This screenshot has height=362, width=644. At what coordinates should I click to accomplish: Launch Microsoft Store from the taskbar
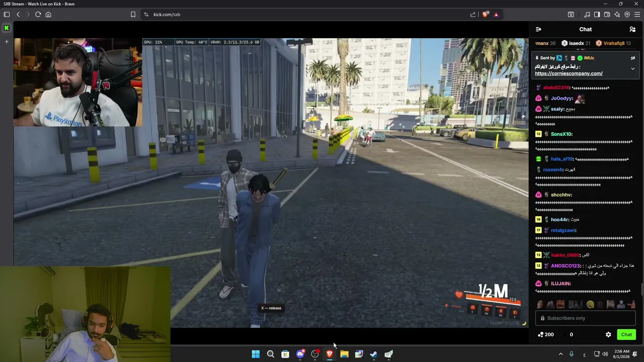click(x=285, y=354)
